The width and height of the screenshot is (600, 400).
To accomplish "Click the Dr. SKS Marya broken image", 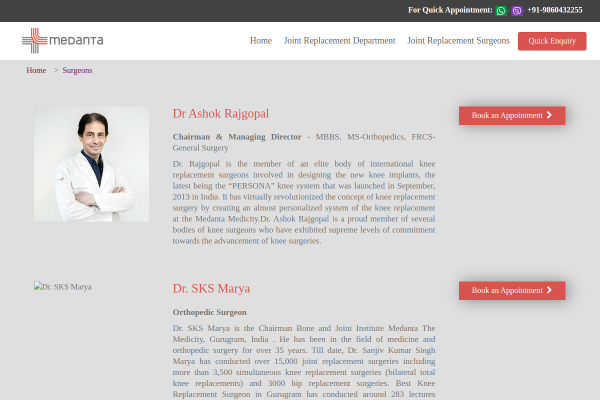I will click(63, 287).
